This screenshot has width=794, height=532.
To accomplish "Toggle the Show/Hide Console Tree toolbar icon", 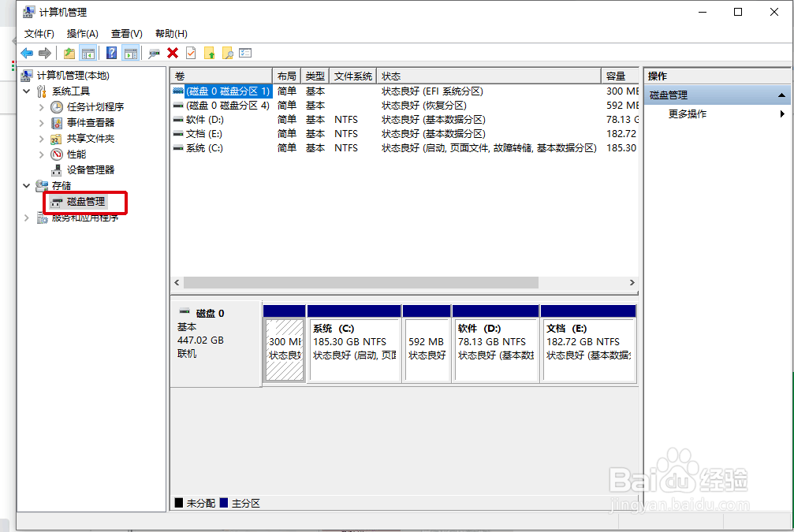I will [x=88, y=53].
